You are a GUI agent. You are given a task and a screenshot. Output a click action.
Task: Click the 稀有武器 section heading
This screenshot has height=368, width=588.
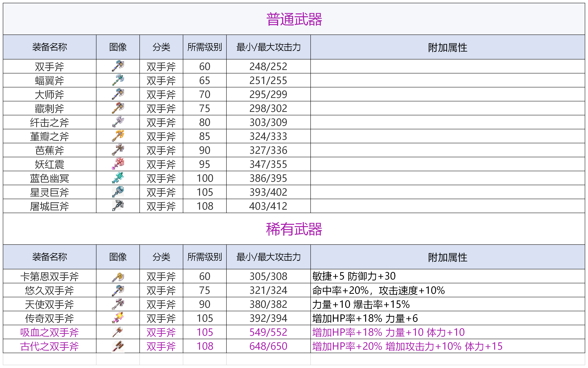(x=294, y=229)
